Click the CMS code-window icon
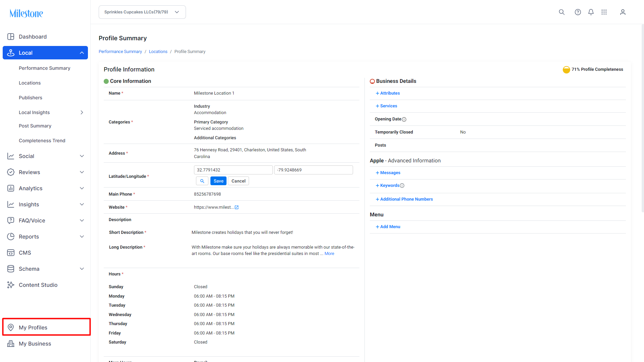 (x=11, y=253)
